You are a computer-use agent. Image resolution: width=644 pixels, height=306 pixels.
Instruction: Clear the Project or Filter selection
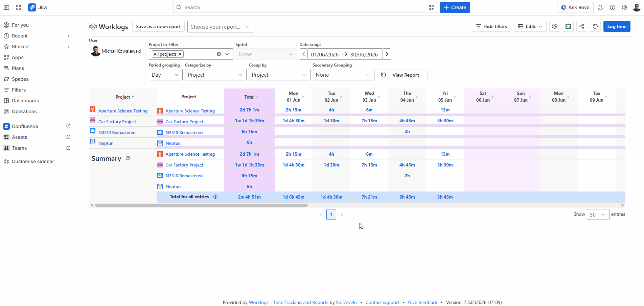pyautogui.click(x=219, y=54)
